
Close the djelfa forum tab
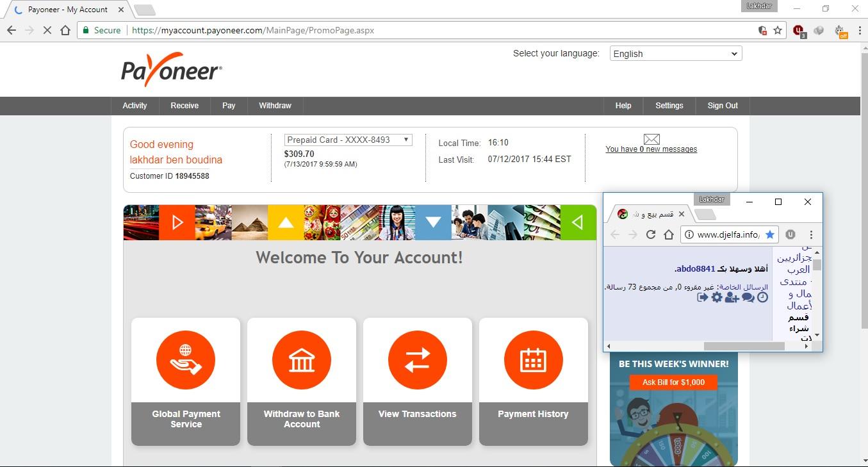(681, 214)
